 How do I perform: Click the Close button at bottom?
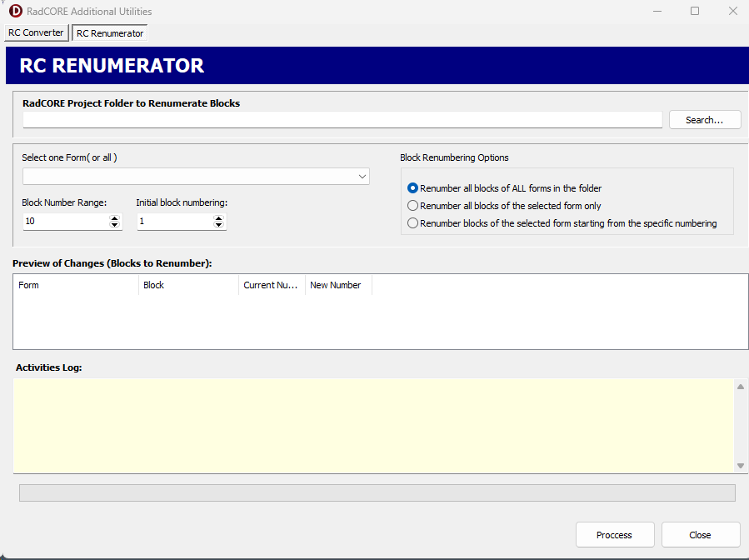700,535
